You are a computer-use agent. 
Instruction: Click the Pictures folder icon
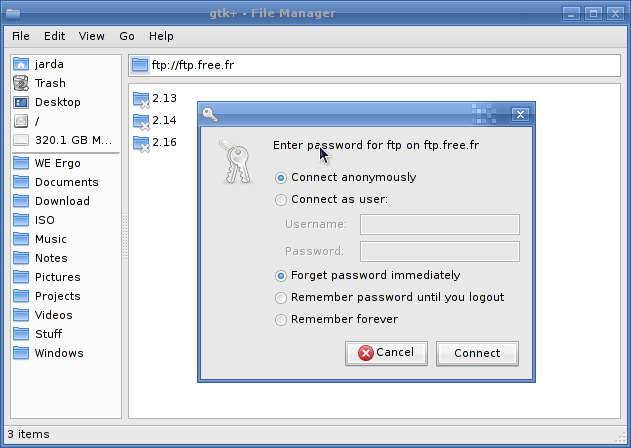pos(21,277)
